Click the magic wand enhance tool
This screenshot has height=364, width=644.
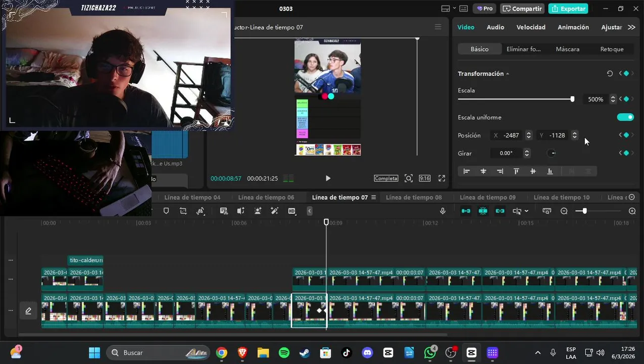point(274,211)
